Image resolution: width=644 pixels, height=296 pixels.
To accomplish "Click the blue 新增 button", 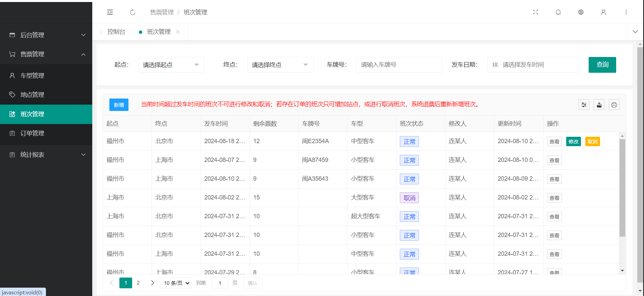I will click(x=119, y=105).
